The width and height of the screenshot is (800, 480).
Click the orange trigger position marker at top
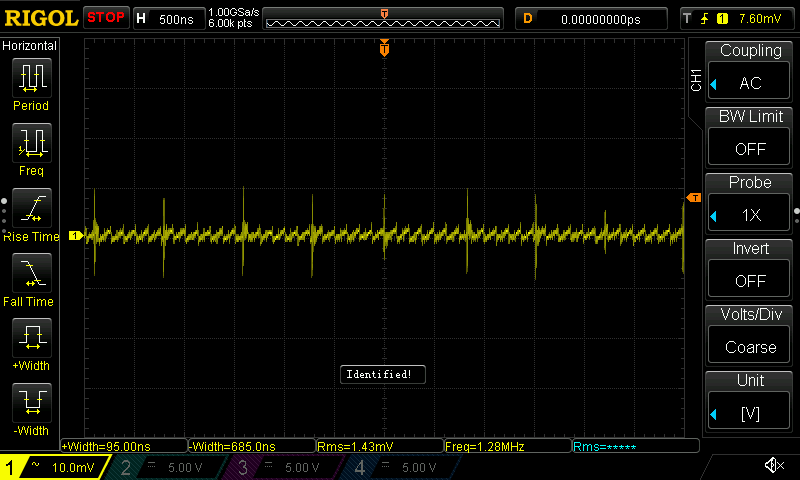(384, 48)
